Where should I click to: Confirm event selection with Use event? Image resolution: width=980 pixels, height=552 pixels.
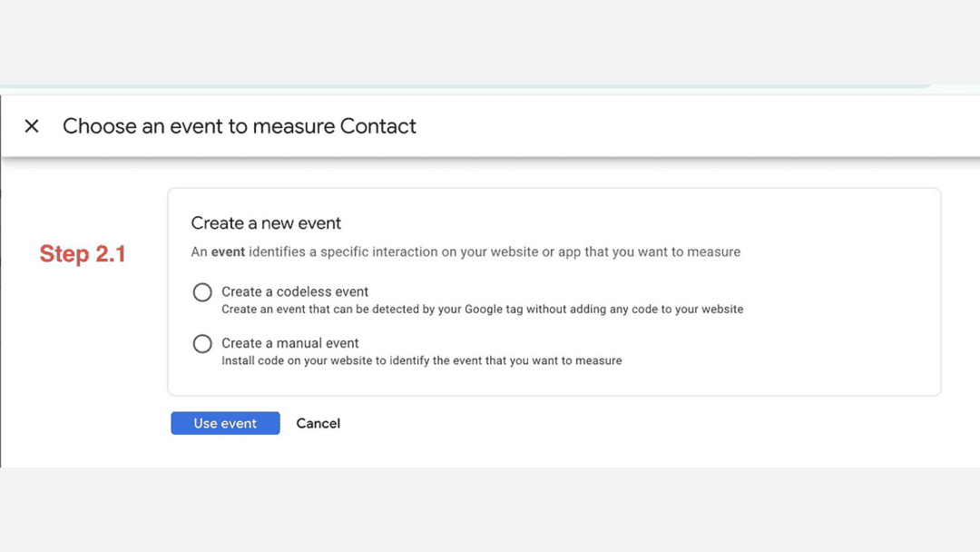pyautogui.click(x=225, y=423)
